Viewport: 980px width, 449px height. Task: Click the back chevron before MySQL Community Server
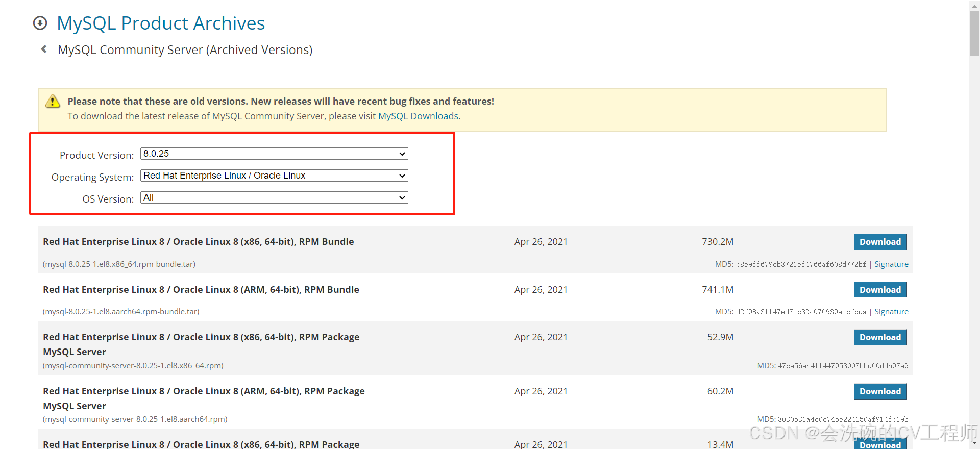pyautogui.click(x=44, y=49)
